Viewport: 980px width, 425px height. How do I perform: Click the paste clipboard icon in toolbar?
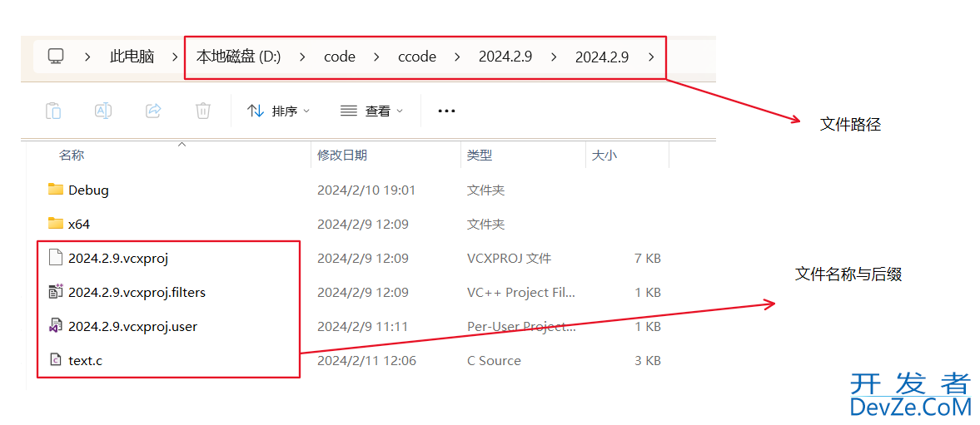pyautogui.click(x=52, y=111)
